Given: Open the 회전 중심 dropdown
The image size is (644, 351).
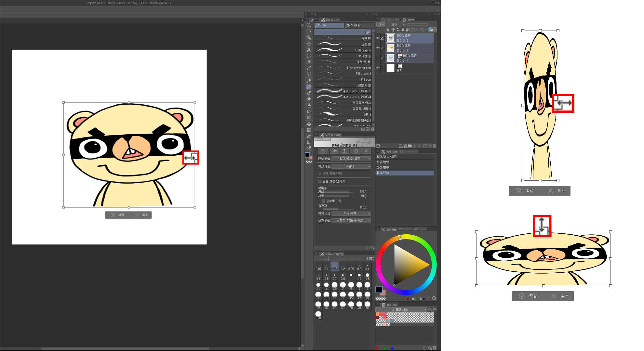Looking at the screenshot, I should coord(351,166).
